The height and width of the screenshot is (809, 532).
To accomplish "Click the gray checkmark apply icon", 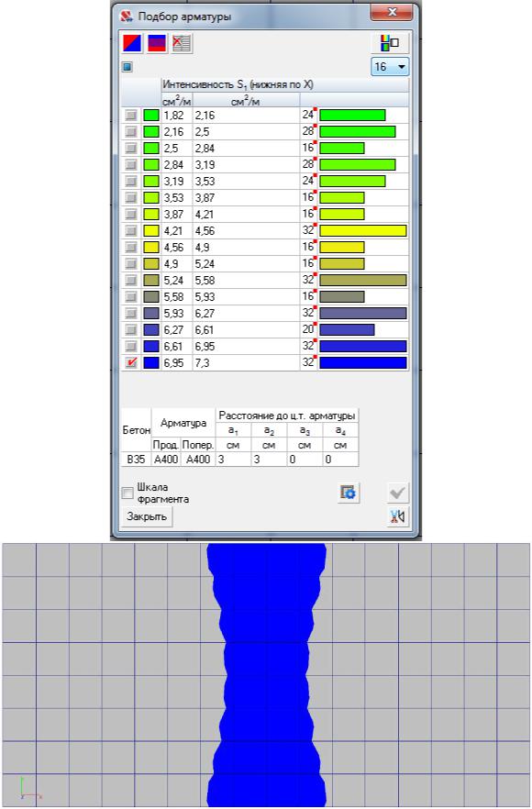I will 397,493.
